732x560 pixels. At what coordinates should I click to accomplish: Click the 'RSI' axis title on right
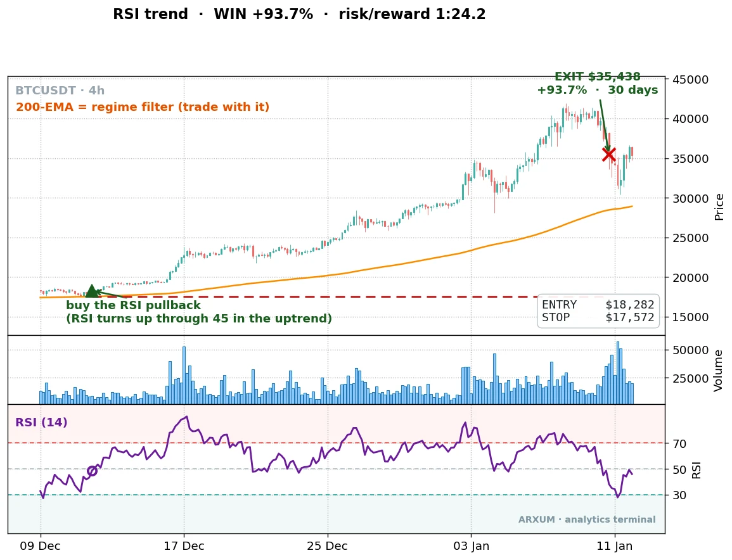click(x=697, y=470)
